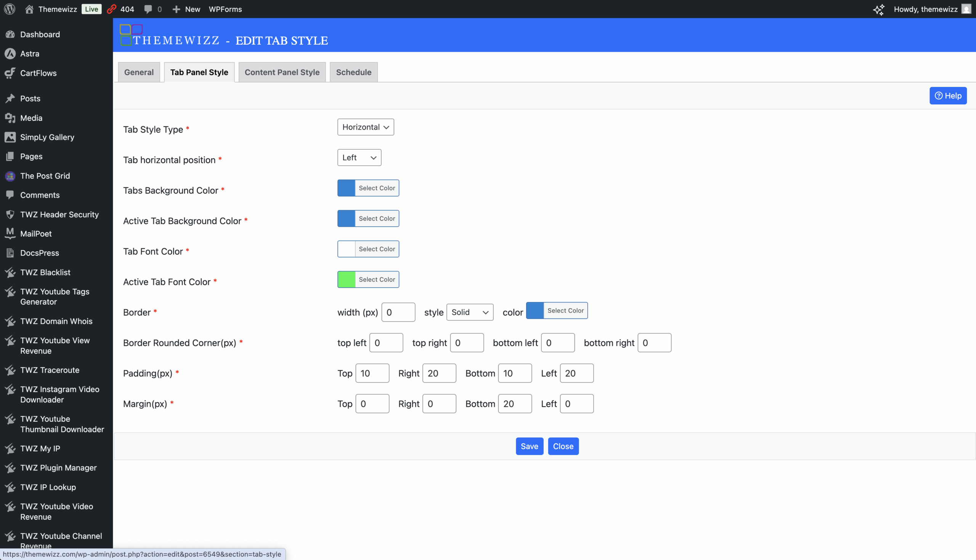Click the top left rounded corner field
The image size is (976, 560).
coord(386,342)
